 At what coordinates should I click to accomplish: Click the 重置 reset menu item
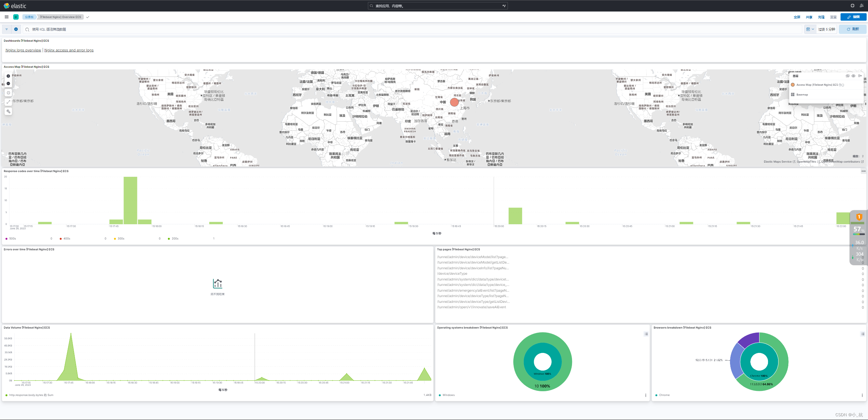tap(833, 17)
